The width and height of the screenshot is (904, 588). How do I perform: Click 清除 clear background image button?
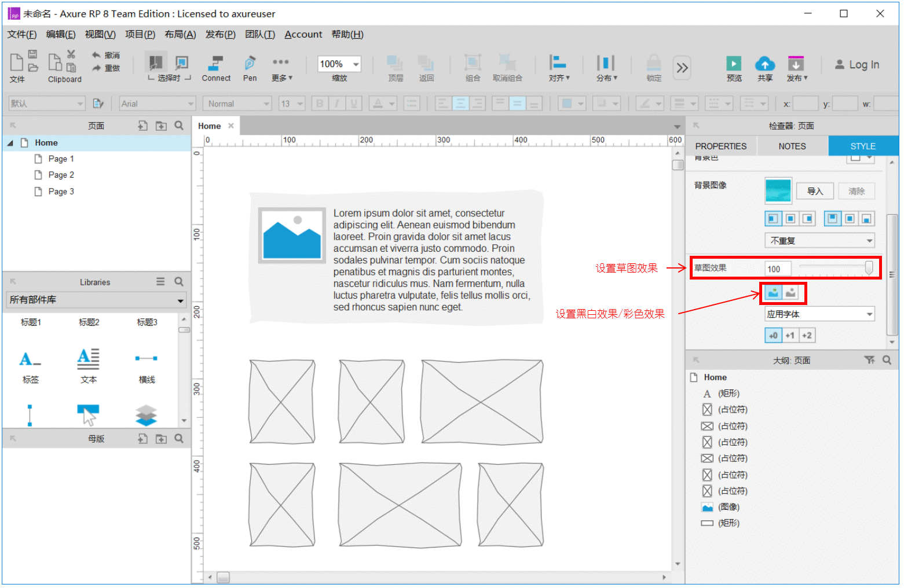856,191
